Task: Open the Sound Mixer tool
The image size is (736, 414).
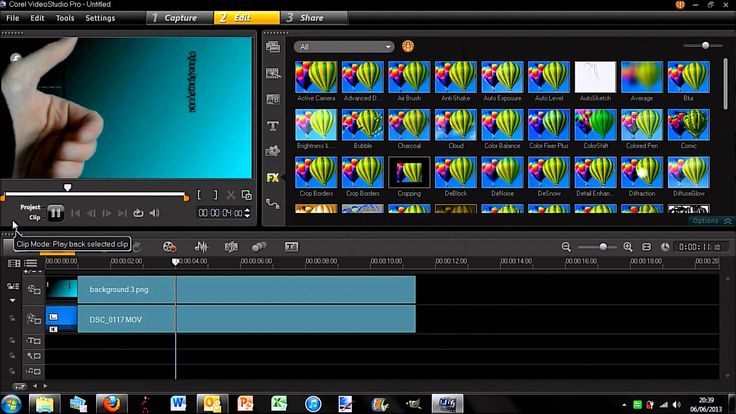Action: click(x=201, y=246)
